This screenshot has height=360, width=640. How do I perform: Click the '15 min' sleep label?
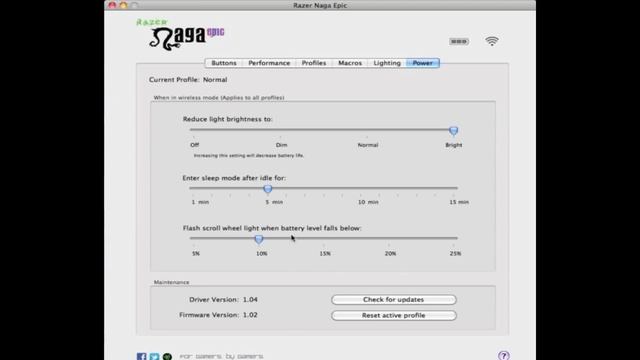click(x=459, y=202)
